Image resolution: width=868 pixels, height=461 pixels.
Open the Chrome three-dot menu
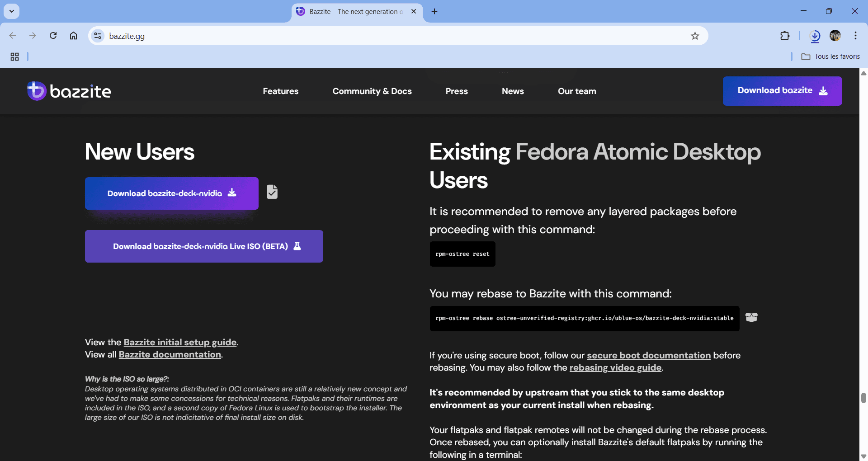pos(855,36)
